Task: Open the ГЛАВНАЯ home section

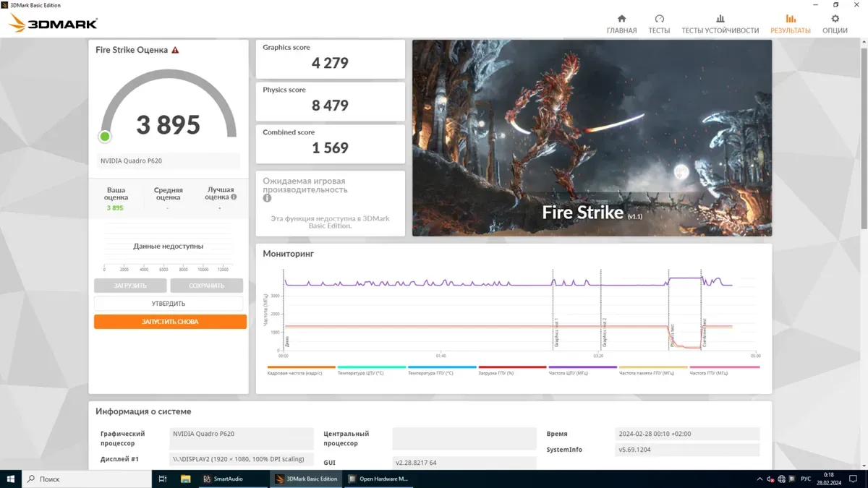Action: [x=621, y=24]
